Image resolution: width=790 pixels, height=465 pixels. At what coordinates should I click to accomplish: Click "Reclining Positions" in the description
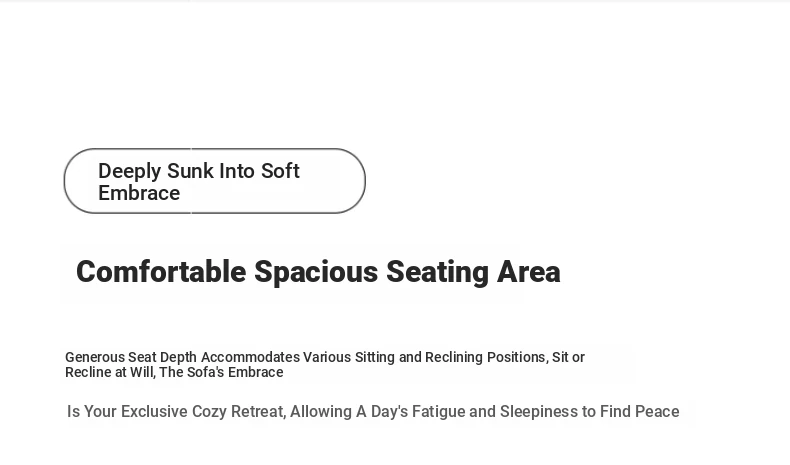486,357
